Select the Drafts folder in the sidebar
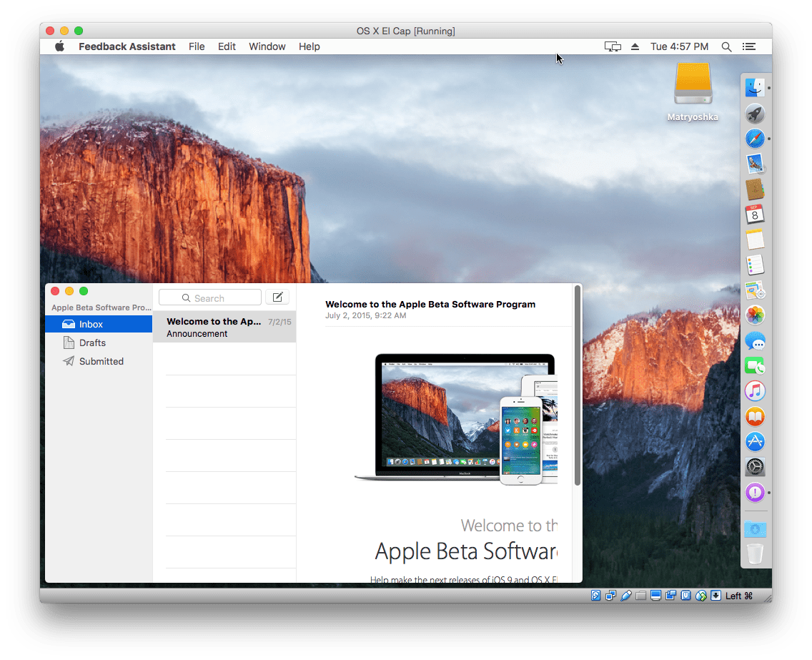This screenshot has height=660, width=812. point(93,343)
